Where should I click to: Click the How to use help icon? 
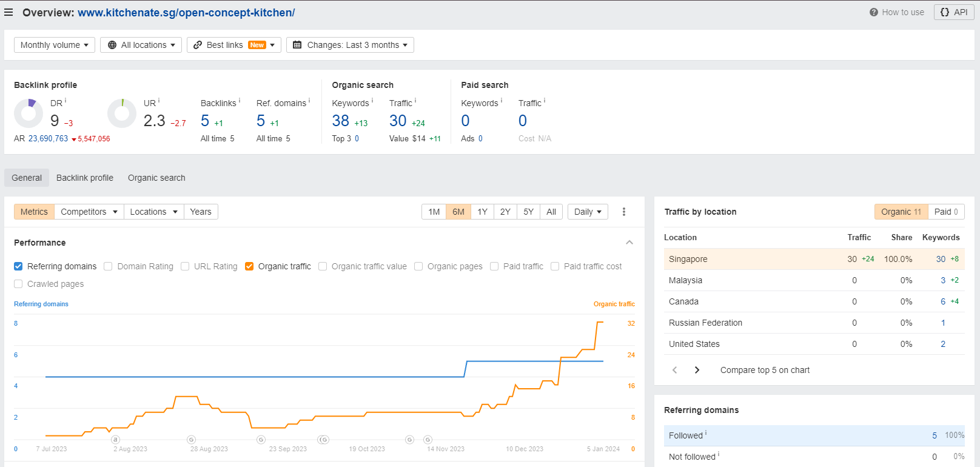pos(873,12)
